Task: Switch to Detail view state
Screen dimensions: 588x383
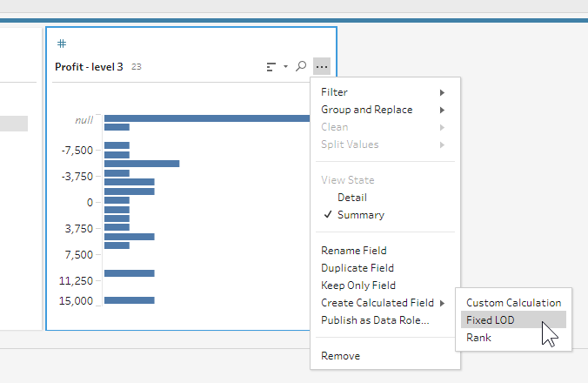Action: pyautogui.click(x=351, y=198)
